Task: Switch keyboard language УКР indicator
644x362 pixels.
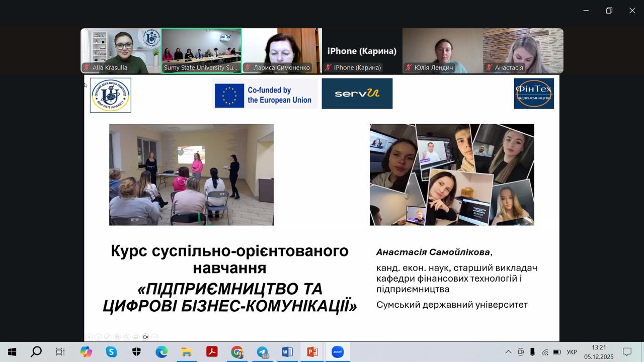Action: tap(572, 352)
